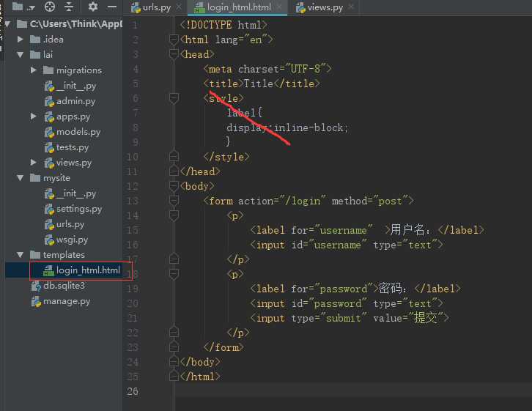Collapse the project root C:\Users\Think arrow
Screen dimensions: 532x411
click(x=8, y=23)
